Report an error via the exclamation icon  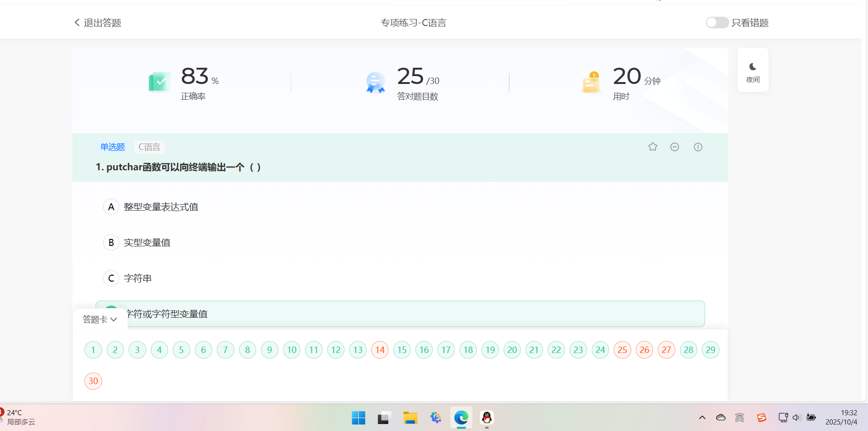click(x=698, y=147)
